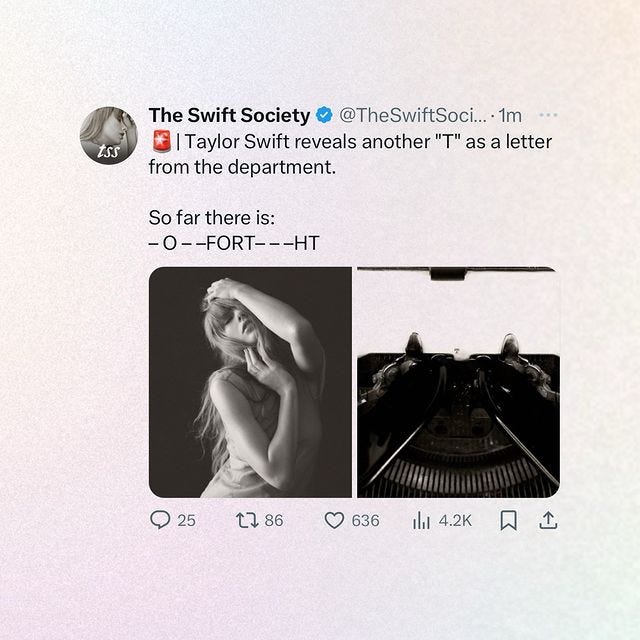The height and width of the screenshot is (640, 640).
Task: Click the 25 replies count
Action: pyautogui.click(x=187, y=521)
